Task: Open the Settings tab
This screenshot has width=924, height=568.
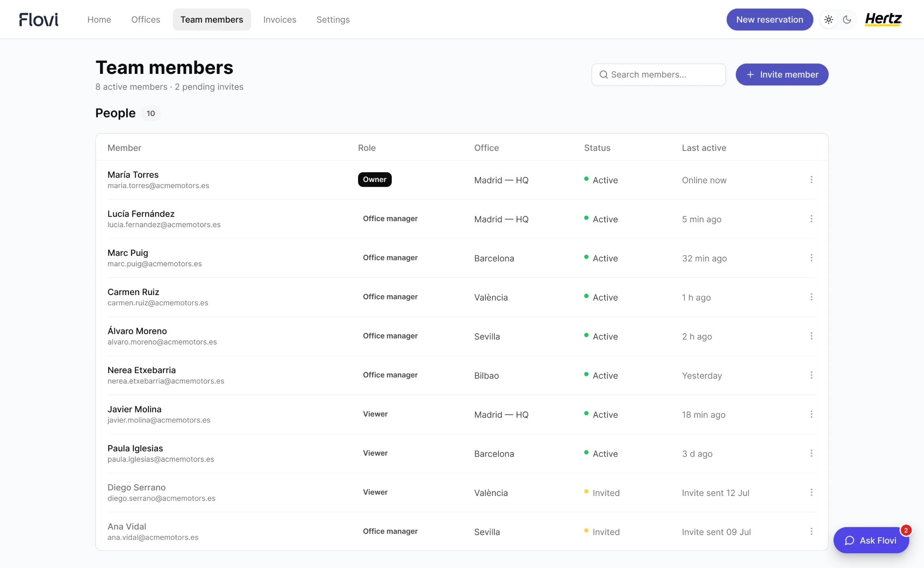Action: 333,19
